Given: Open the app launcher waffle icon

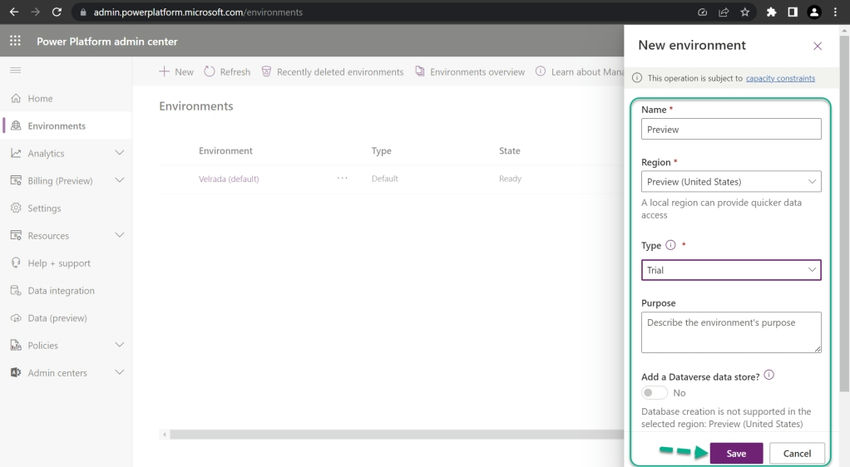Looking at the screenshot, I should [15, 41].
